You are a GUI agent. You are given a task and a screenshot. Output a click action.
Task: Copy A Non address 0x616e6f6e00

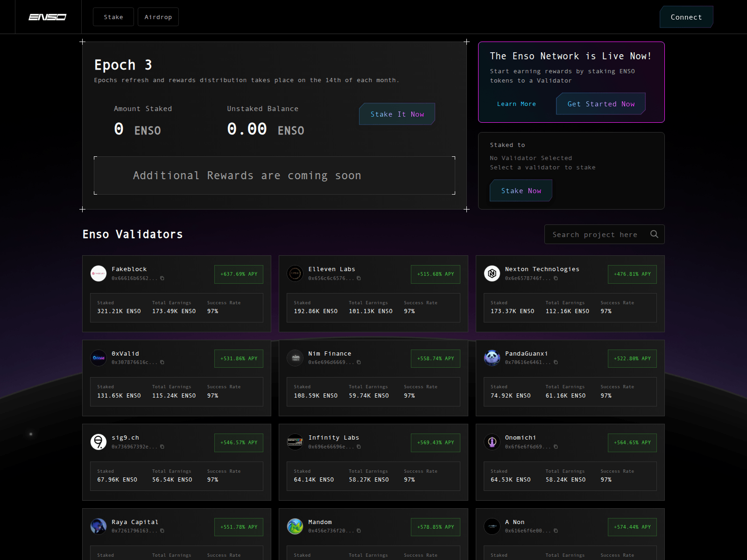(556, 531)
